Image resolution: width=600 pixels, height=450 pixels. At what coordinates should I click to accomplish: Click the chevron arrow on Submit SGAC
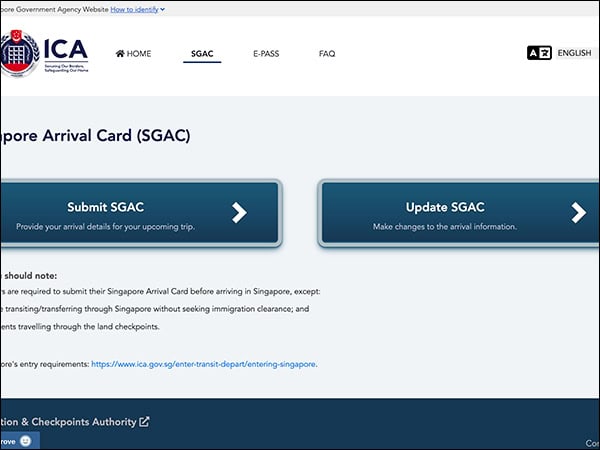point(239,213)
